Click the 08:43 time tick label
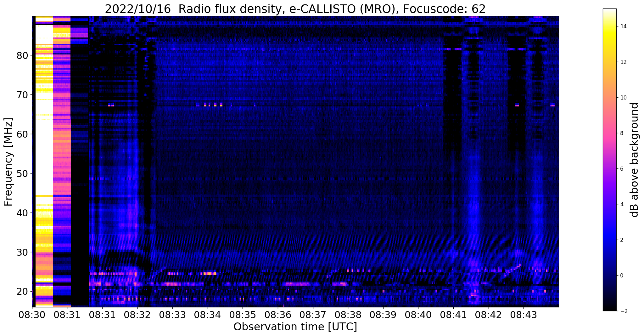The width and height of the screenshot is (644, 336). (524, 315)
